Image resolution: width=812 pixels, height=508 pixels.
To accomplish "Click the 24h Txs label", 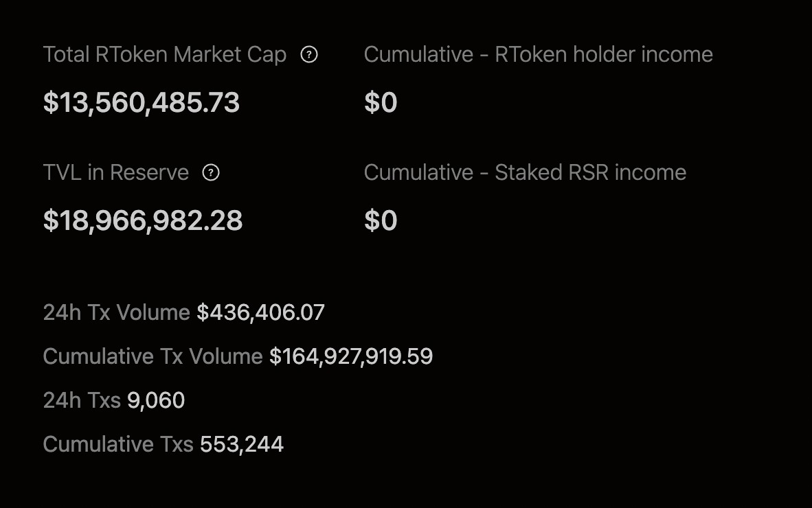I will pos(82,400).
